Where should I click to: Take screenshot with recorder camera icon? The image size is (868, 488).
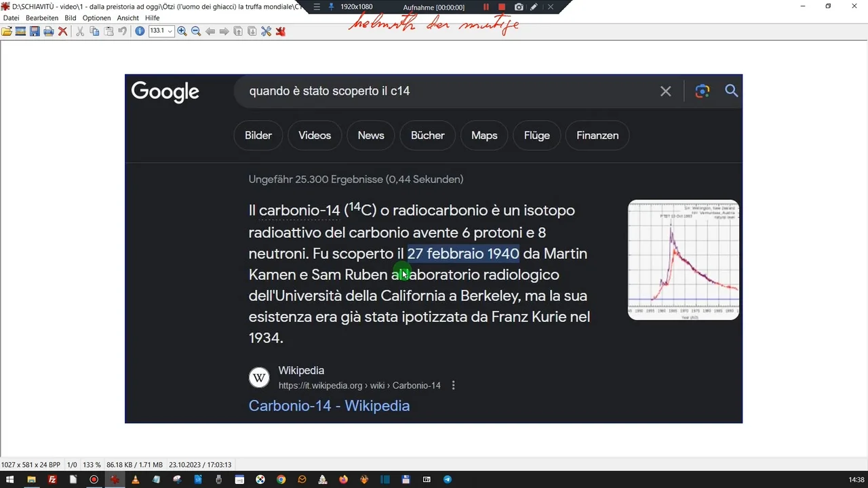point(519,7)
